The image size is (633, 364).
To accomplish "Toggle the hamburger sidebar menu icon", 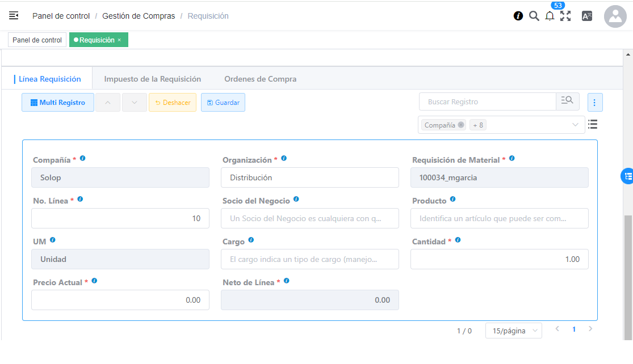I will [14, 16].
